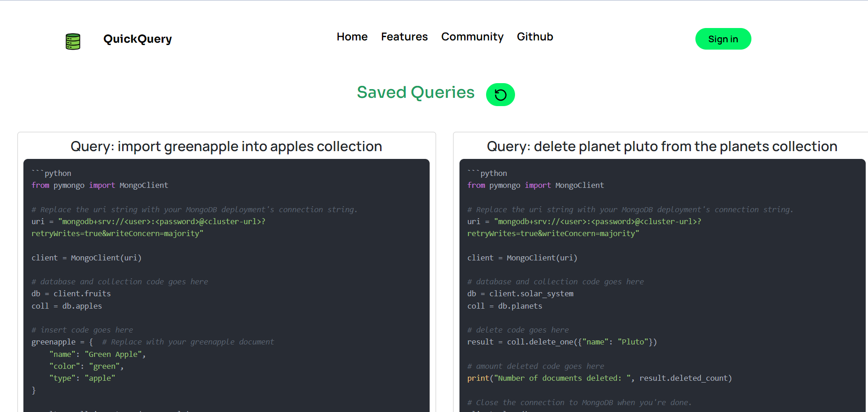Click 'client = MongoClient(uri)' in the greenapple card
The width and height of the screenshot is (868, 412).
coord(86,258)
